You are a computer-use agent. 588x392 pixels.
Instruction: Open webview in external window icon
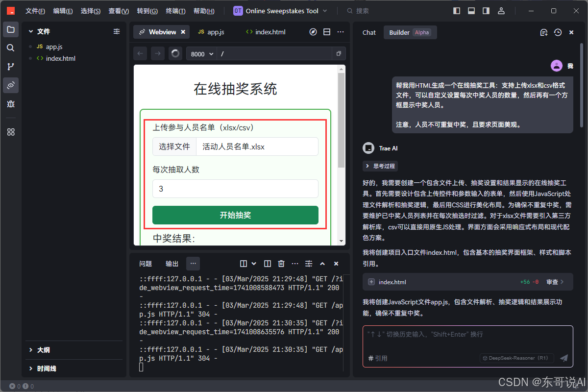point(339,54)
